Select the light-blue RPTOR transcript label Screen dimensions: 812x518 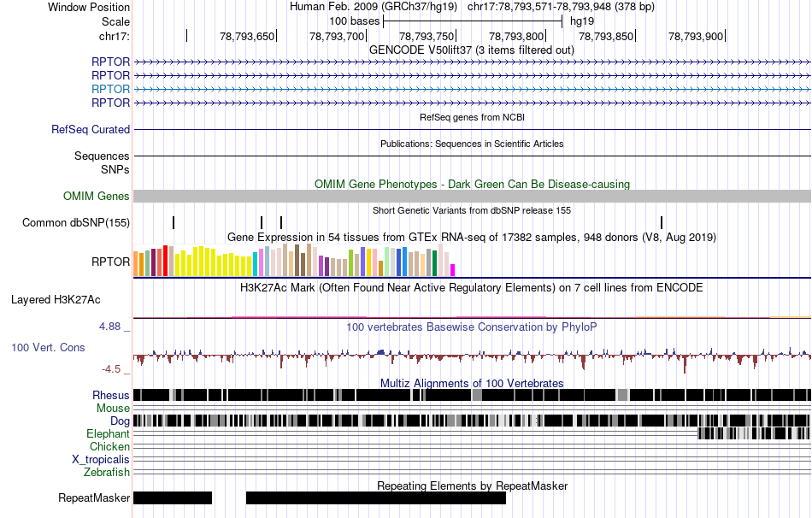(110, 89)
